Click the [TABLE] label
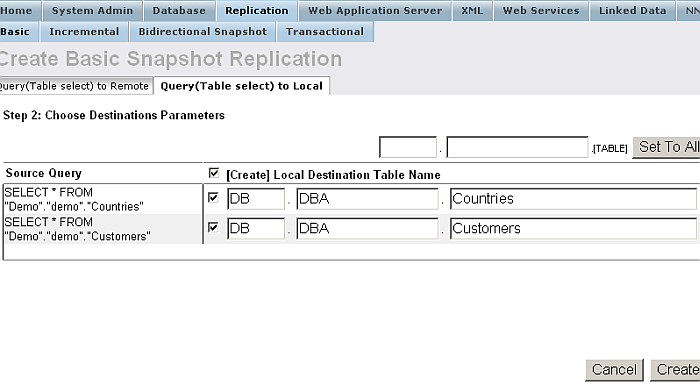This screenshot has height=385, width=700. [x=610, y=149]
